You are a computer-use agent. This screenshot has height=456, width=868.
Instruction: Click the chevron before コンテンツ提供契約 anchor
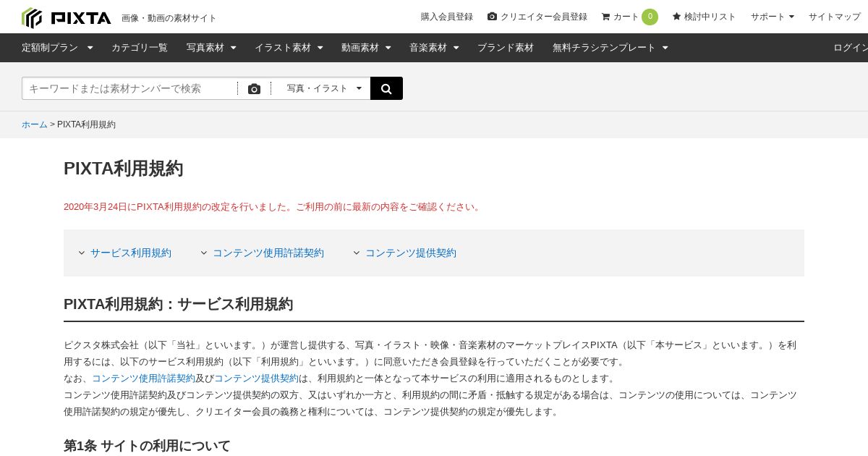click(x=357, y=253)
